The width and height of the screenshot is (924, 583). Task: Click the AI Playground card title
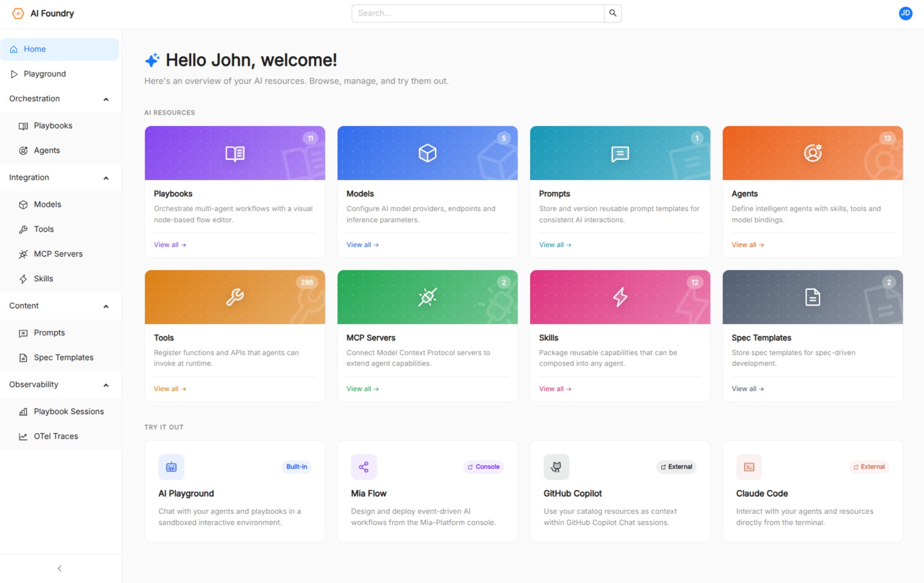pyautogui.click(x=186, y=493)
